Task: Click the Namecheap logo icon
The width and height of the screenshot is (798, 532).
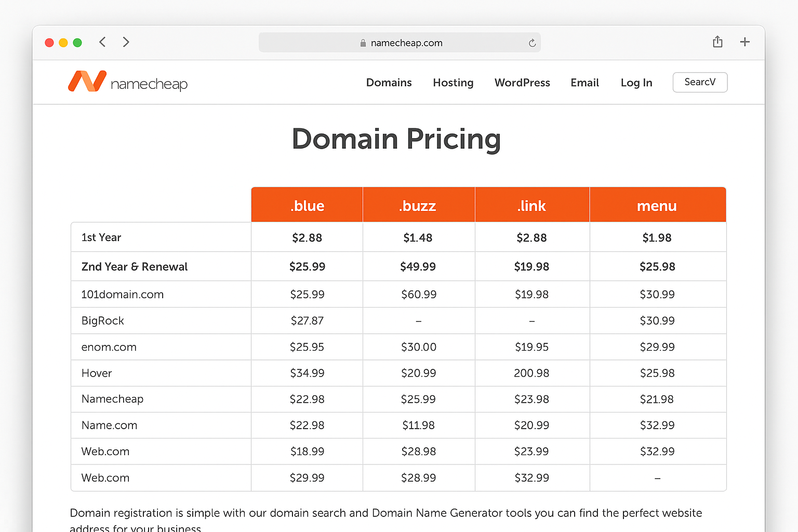Action: pyautogui.click(x=87, y=81)
